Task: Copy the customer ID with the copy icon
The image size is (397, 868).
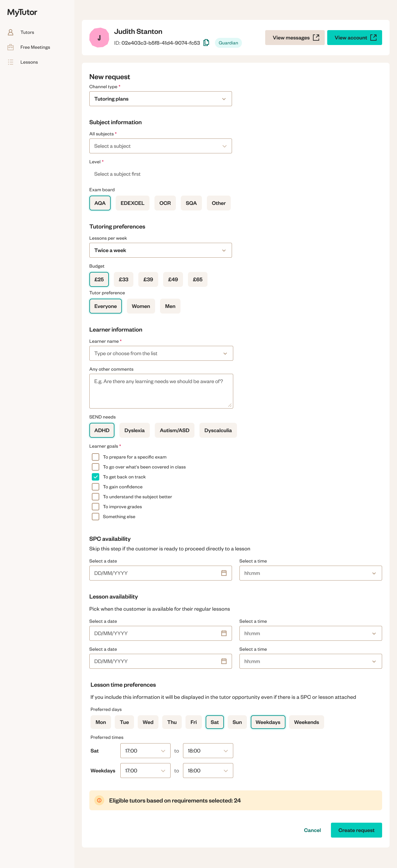Action: pos(207,43)
